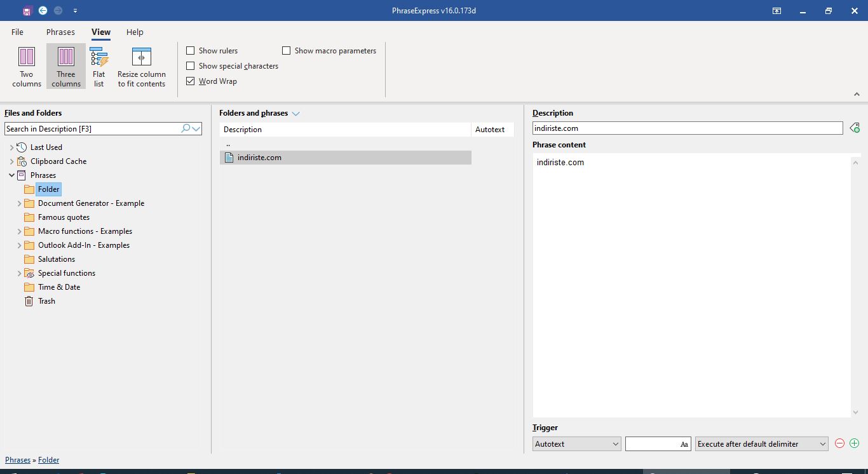Select the Trash label in tree

(46, 301)
